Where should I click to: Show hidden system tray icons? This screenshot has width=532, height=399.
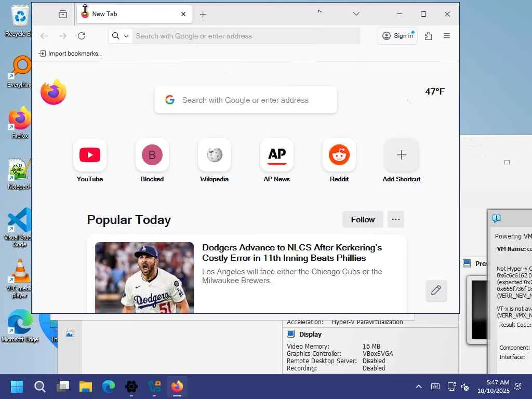(419, 387)
